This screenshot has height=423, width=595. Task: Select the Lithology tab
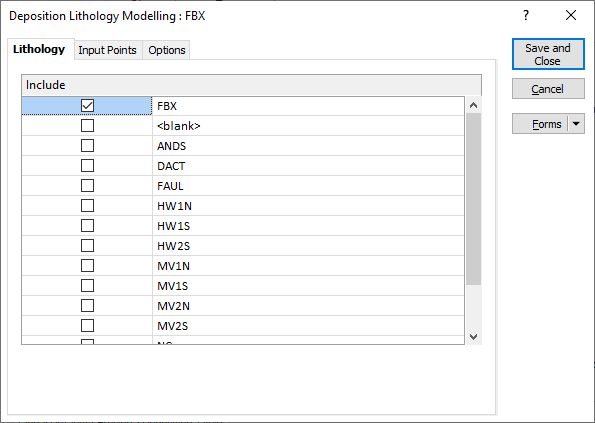click(39, 49)
